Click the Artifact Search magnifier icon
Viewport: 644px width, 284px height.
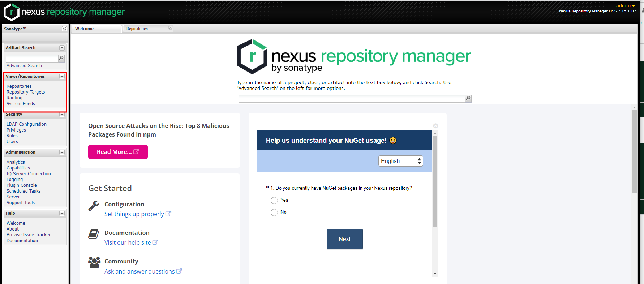61,58
